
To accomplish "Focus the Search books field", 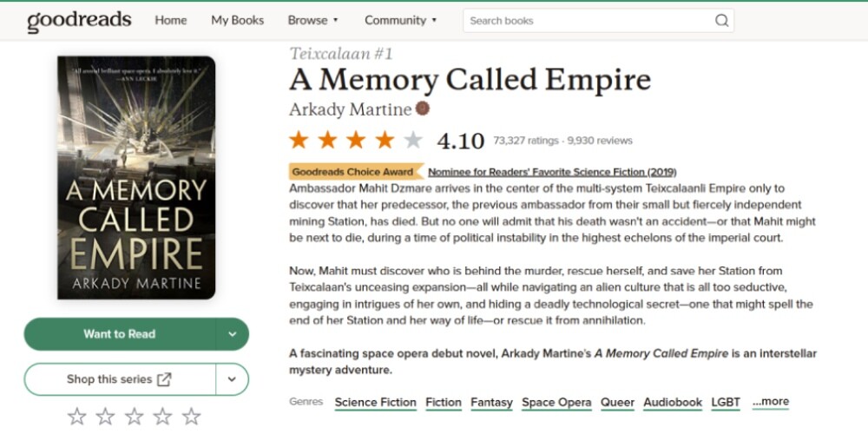I will point(587,21).
